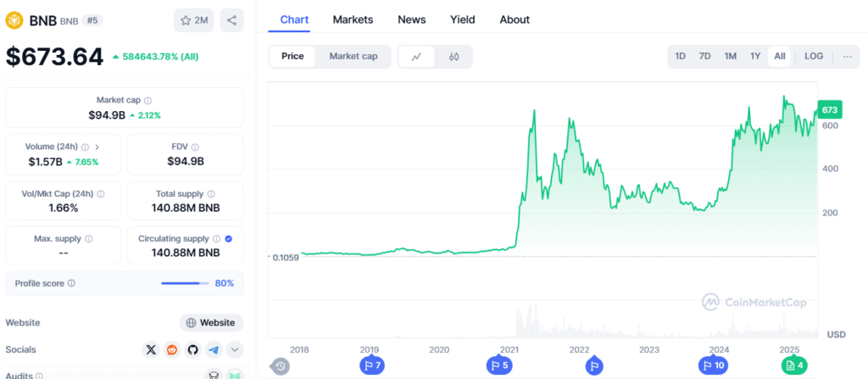Open the GitHub social link
The width and height of the screenshot is (868, 379).
pos(192,349)
